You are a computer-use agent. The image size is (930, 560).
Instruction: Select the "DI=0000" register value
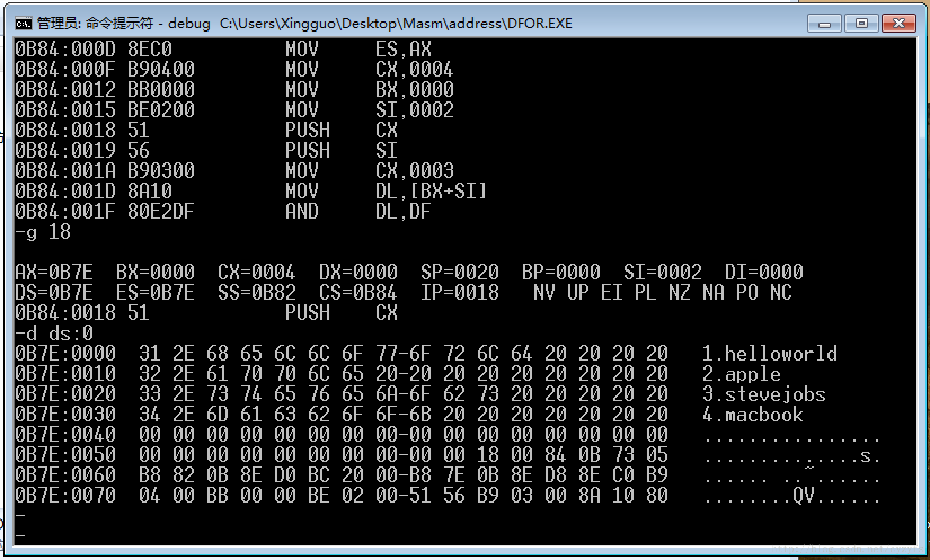coord(764,273)
